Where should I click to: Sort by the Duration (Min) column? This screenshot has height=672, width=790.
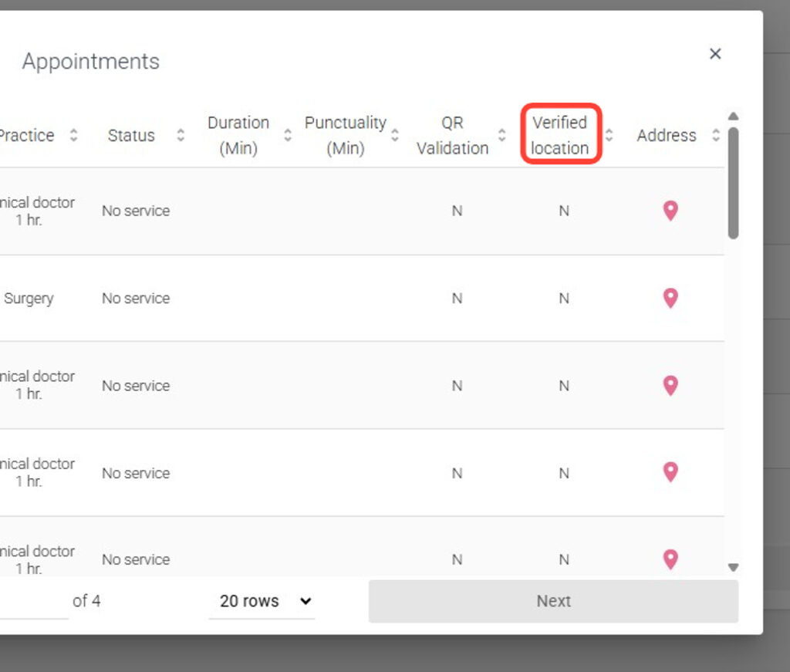pyautogui.click(x=288, y=136)
